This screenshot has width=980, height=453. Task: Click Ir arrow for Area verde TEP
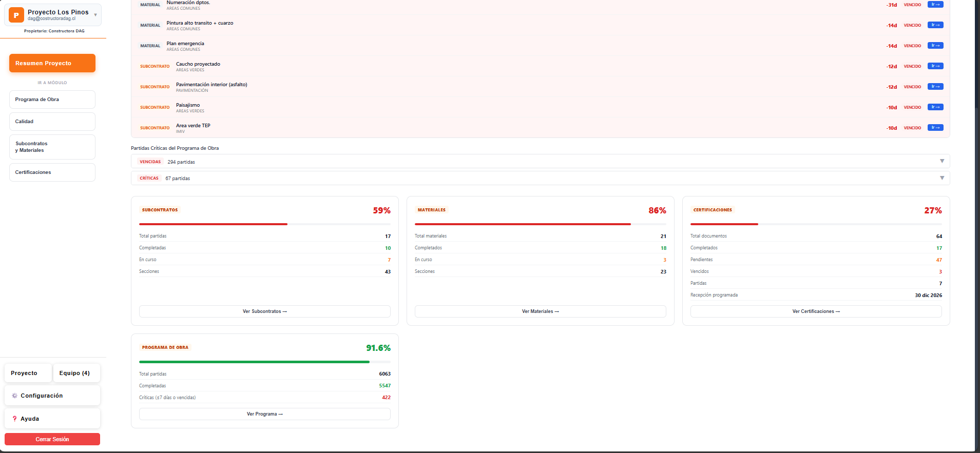click(x=935, y=128)
